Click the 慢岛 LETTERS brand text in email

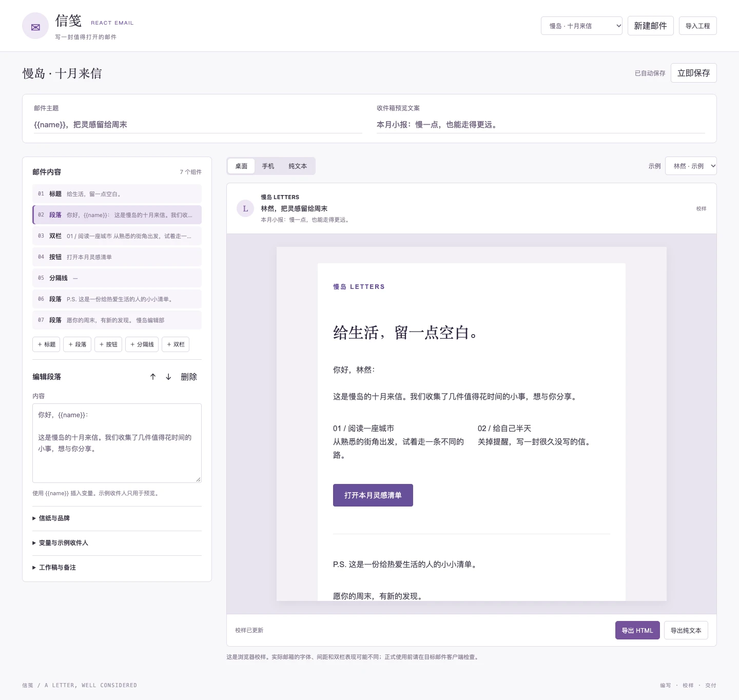[x=359, y=287]
